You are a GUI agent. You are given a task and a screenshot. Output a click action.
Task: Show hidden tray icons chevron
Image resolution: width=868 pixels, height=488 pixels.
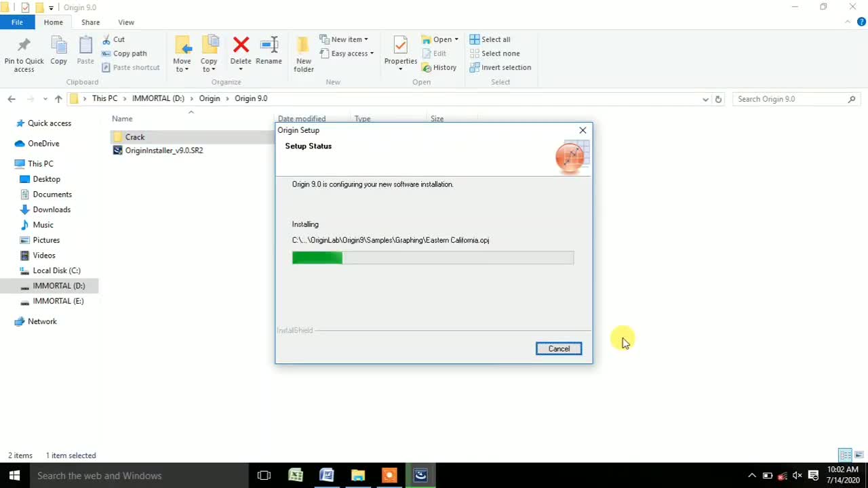click(x=752, y=476)
